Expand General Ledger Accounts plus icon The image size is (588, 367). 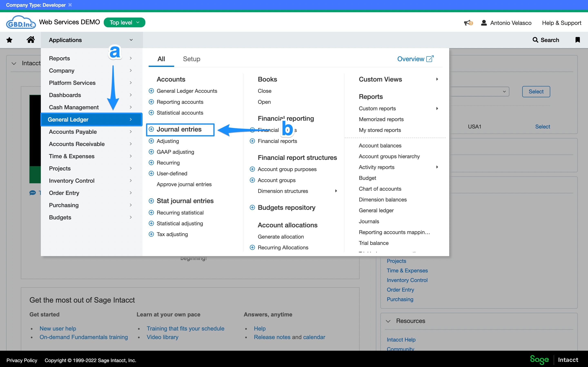(151, 91)
